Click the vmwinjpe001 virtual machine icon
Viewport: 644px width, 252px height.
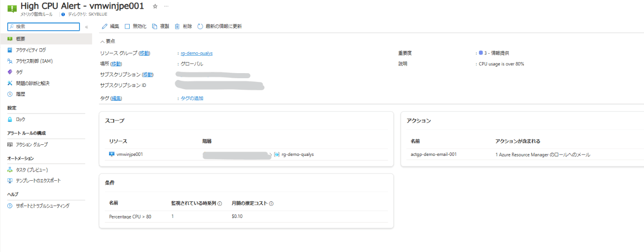point(112,155)
